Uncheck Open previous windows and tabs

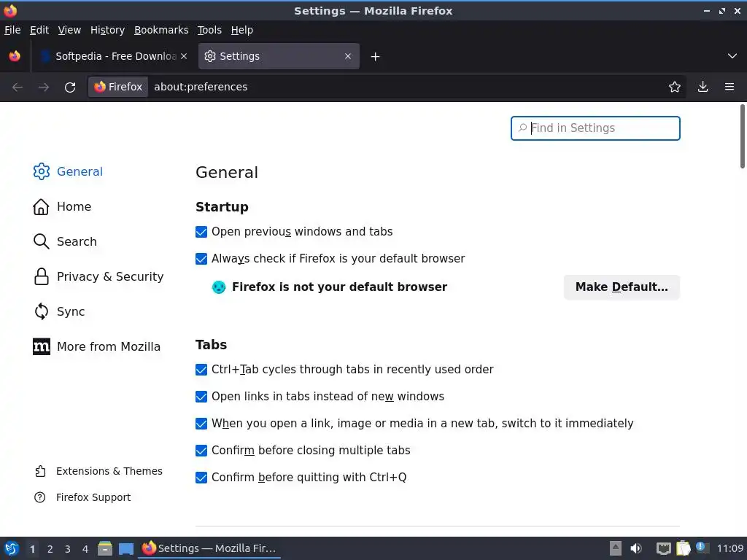point(201,232)
